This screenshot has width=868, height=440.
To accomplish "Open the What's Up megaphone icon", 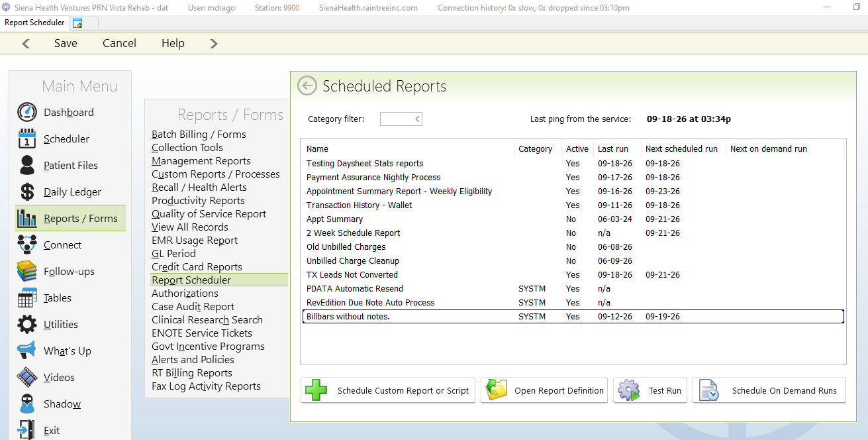I will tap(27, 351).
